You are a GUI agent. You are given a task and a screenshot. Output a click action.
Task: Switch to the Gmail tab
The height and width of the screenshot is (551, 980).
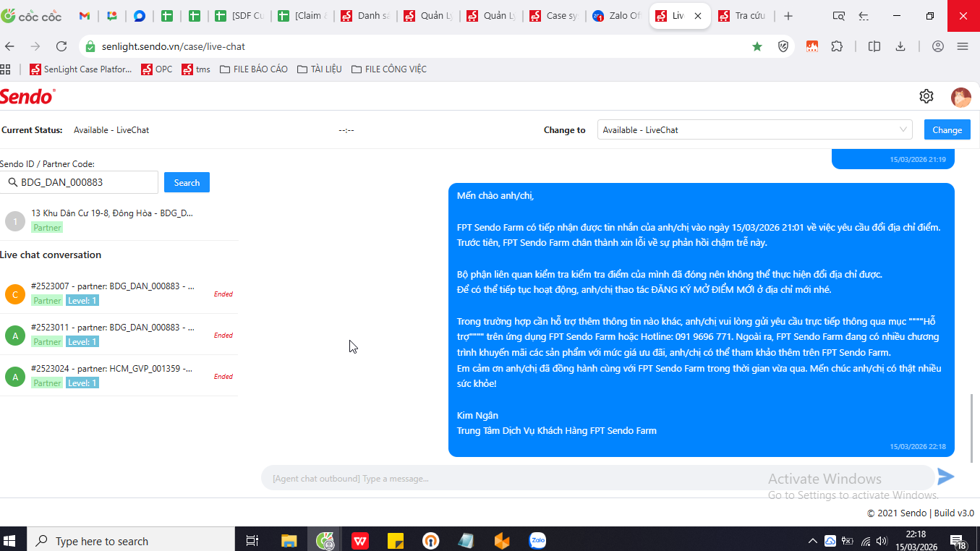pyautogui.click(x=84, y=16)
